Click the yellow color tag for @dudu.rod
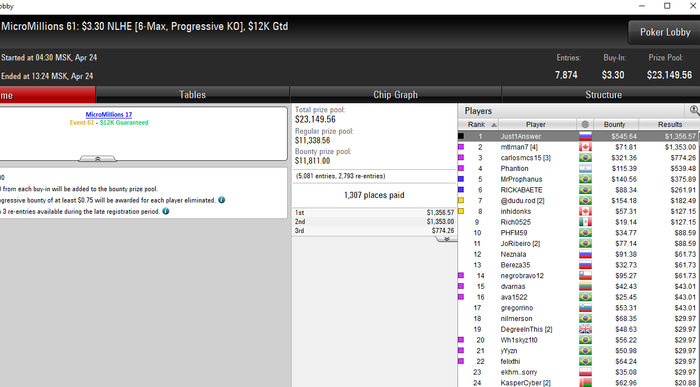The height and width of the screenshot is (387, 700). click(461, 200)
